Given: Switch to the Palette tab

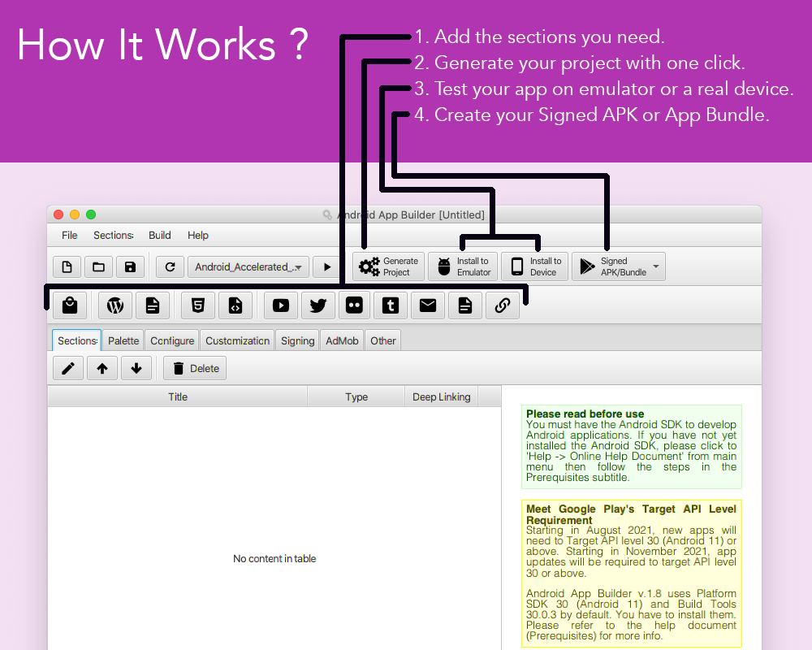Looking at the screenshot, I should (x=123, y=340).
